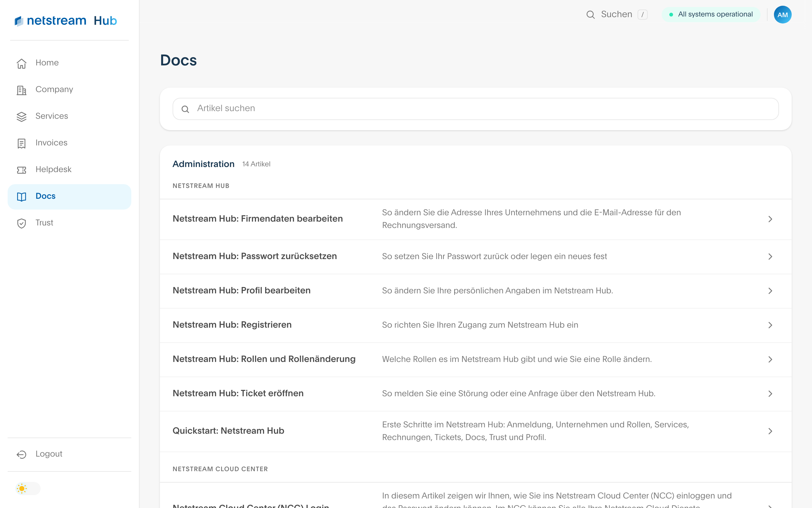Click the Artikel suchen input field
812x508 pixels.
(x=475, y=109)
